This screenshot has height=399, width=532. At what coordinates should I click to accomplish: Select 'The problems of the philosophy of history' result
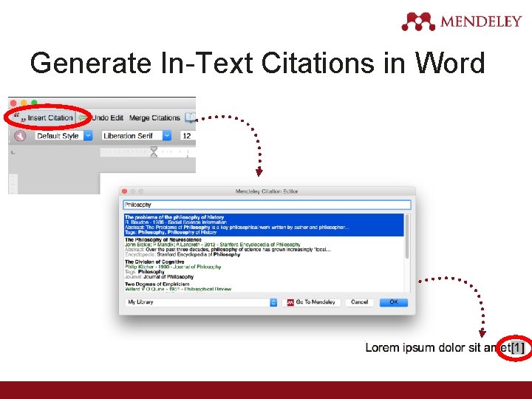[x=264, y=225]
